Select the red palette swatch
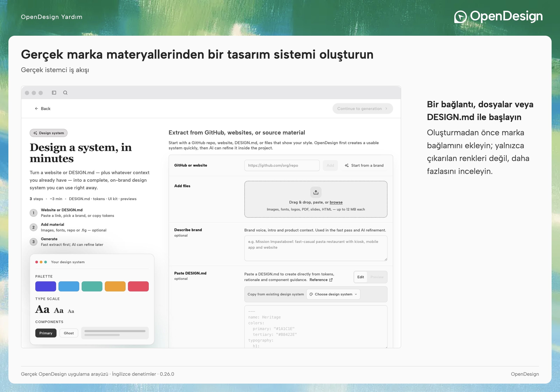This screenshot has width=560, height=392. [x=138, y=286]
